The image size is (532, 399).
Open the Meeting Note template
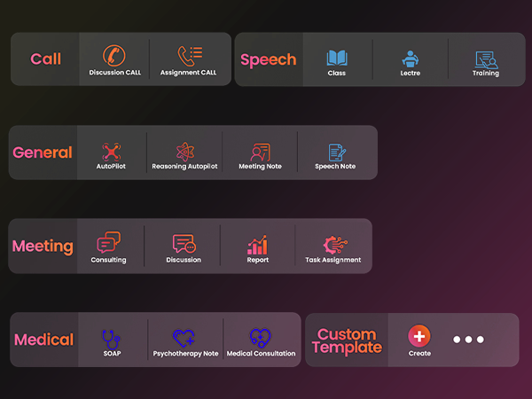pyautogui.click(x=259, y=152)
